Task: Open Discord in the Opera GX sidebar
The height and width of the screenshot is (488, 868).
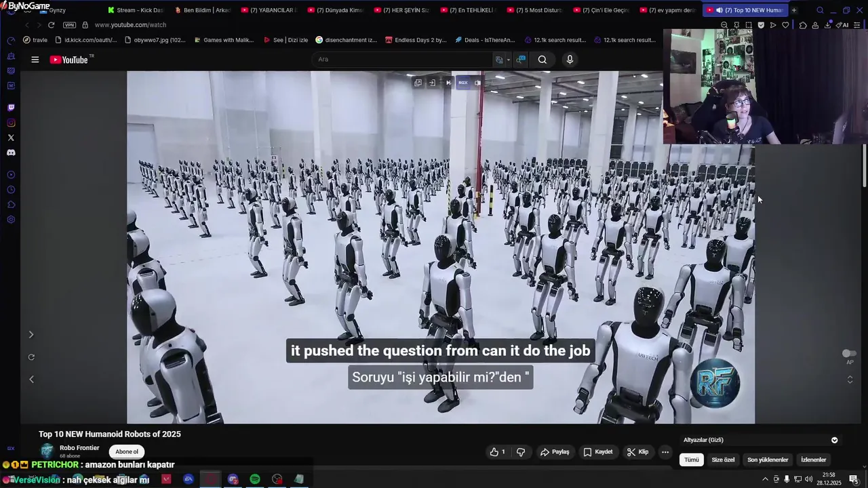Action: tap(11, 152)
